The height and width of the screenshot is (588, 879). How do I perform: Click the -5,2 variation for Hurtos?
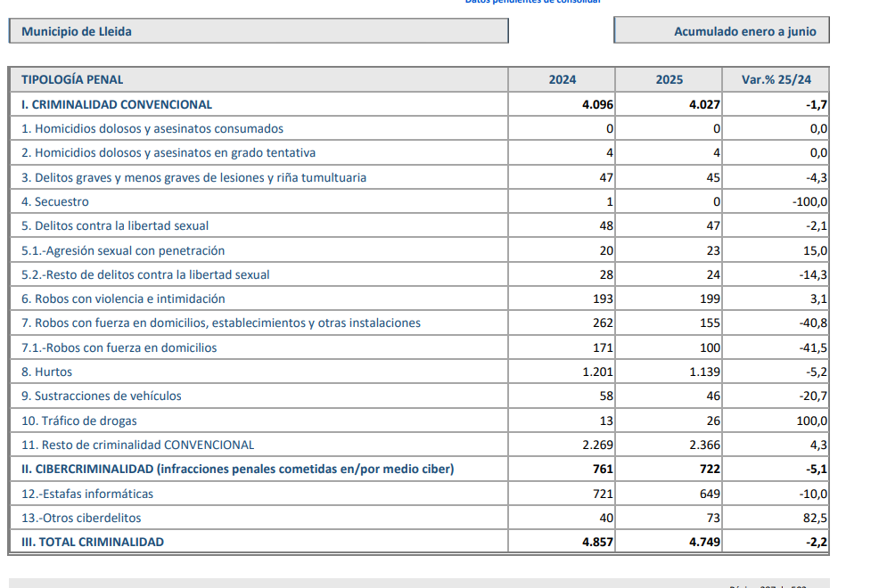(817, 372)
